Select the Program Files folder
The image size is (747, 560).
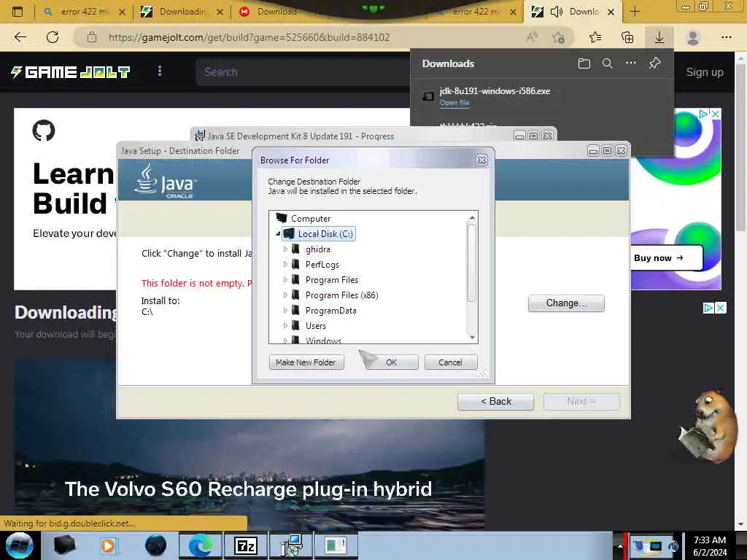point(332,279)
